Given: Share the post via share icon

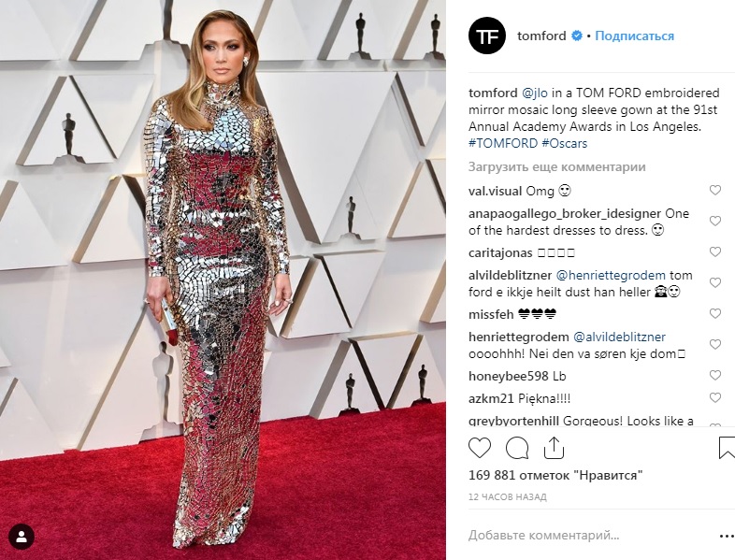Looking at the screenshot, I should pyautogui.click(x=554, y=448).
